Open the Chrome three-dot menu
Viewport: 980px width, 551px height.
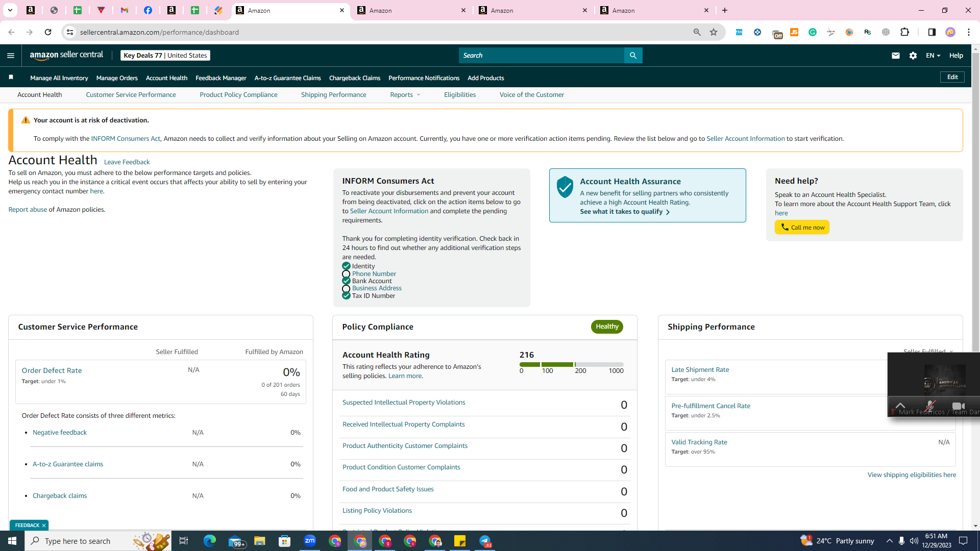(x=969, y=32)
